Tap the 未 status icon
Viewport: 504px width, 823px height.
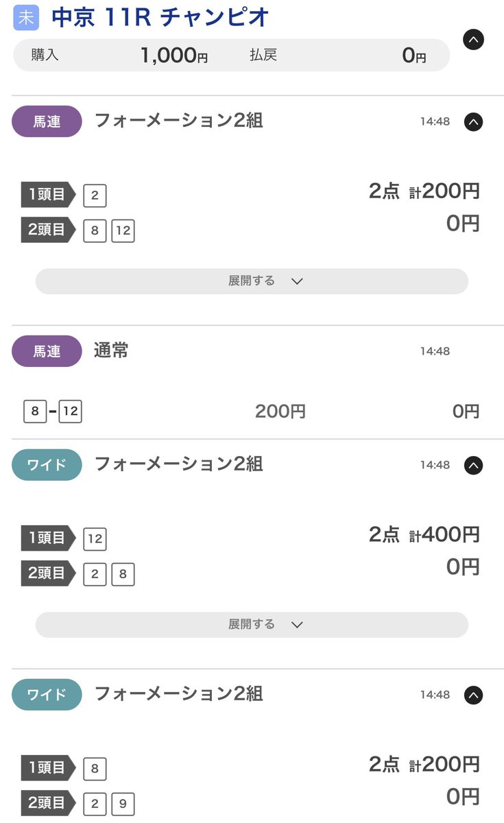click(26, 18)
